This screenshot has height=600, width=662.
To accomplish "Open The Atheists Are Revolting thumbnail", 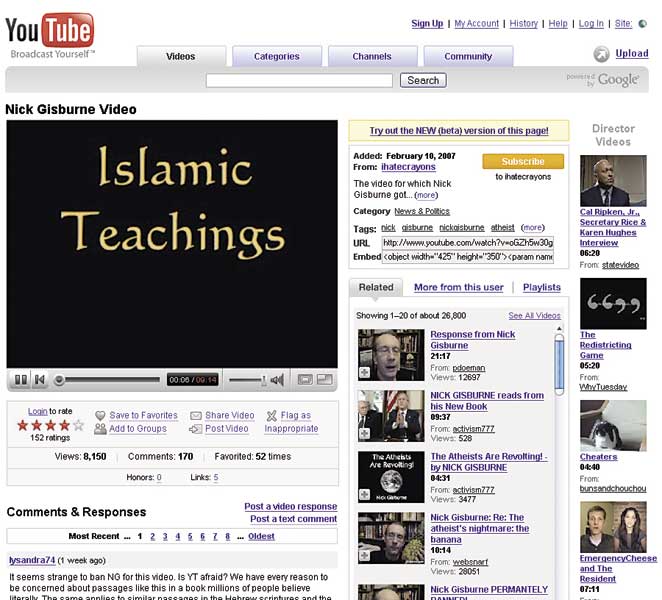I will 391,477.
